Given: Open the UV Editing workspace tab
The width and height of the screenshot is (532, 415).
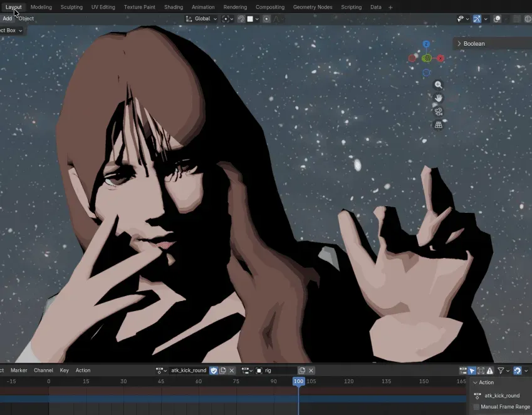Looking at the screenshot, I should pyautogui.click(x=103, y=7).
